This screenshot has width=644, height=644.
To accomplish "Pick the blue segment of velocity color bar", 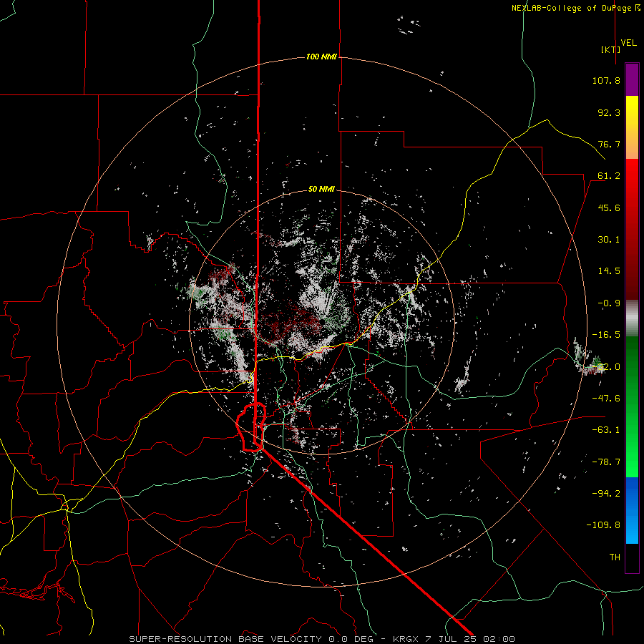I will click(632, 510).
